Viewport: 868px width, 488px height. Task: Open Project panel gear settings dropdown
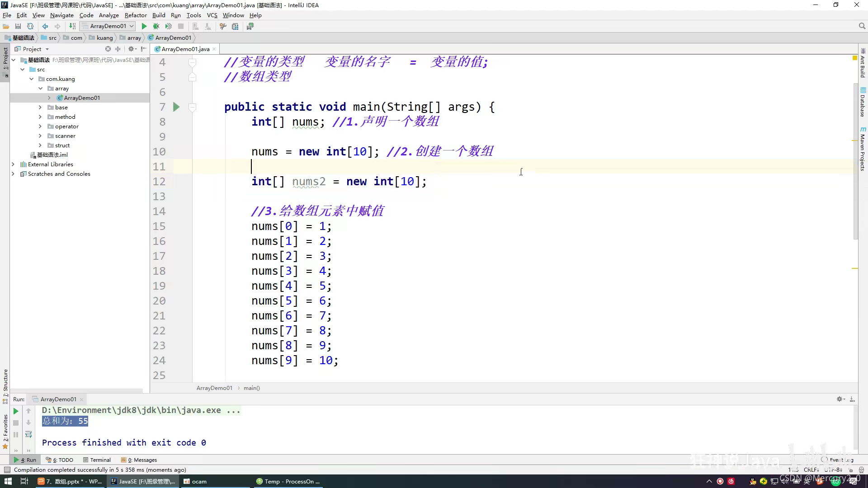(x=132, y=49)
